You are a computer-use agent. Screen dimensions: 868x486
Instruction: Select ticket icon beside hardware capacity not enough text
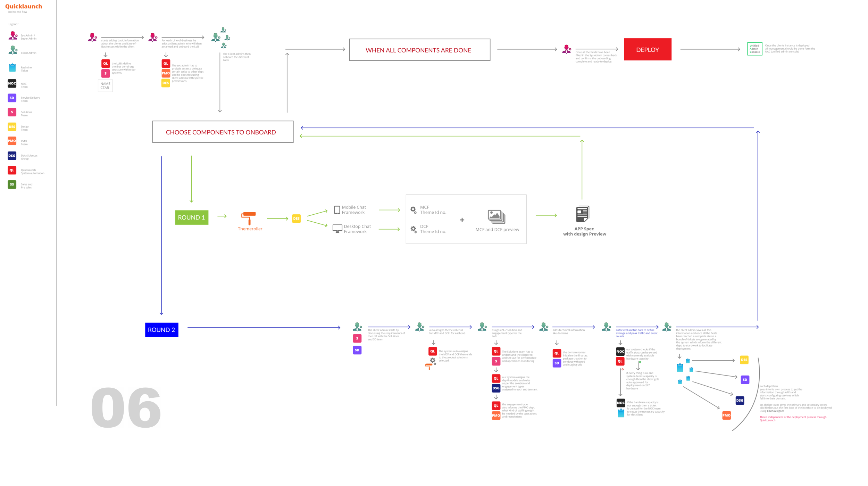click(621, 413)
